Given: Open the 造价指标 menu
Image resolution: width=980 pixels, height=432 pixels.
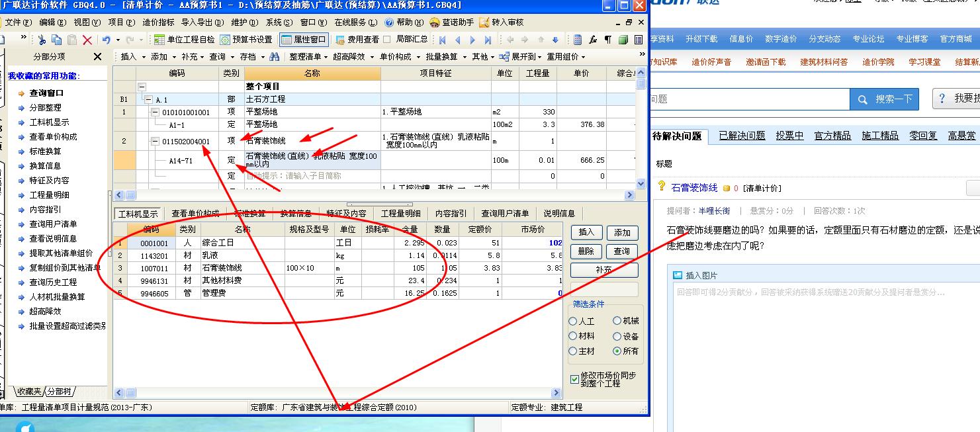Looking at the screenshot, I should click(x=159, y=22).
